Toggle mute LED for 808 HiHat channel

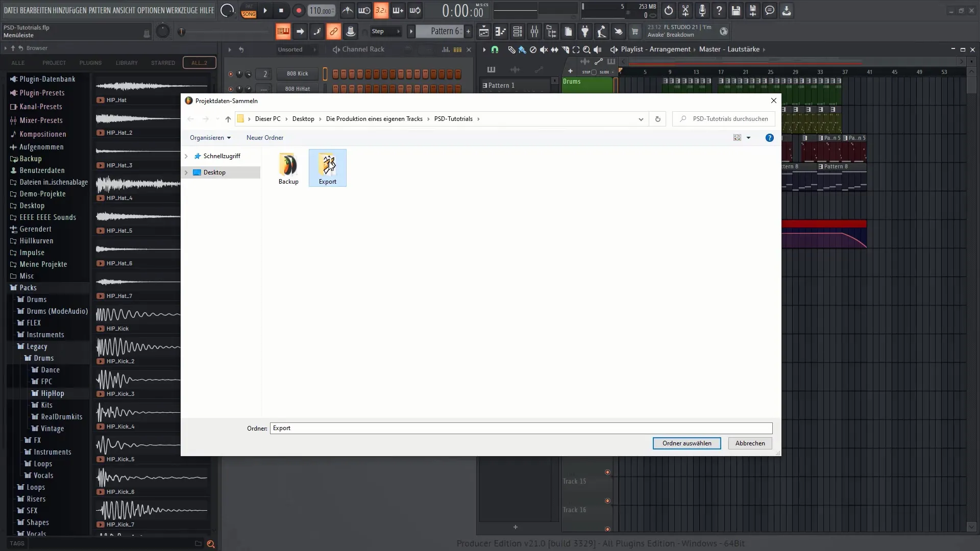(x=231, y=89)
